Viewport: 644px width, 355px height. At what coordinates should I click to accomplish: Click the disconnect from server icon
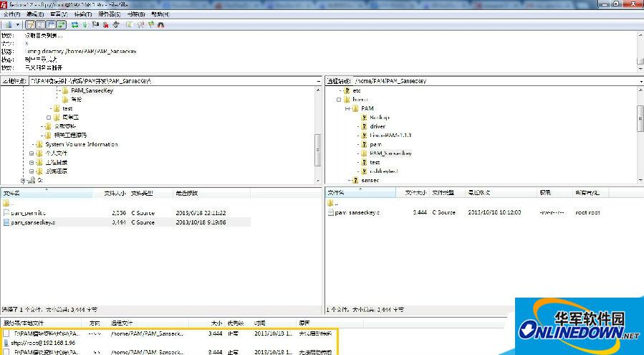point(105,24)
